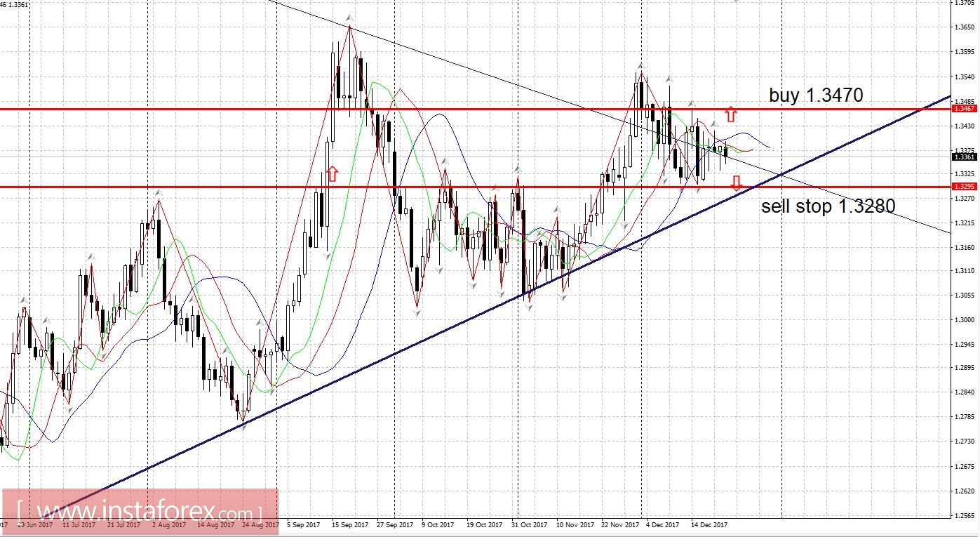This screenshot has width=980, height=537.
Task: Click the 1.3160 price axis label
Action: point(965,247)
